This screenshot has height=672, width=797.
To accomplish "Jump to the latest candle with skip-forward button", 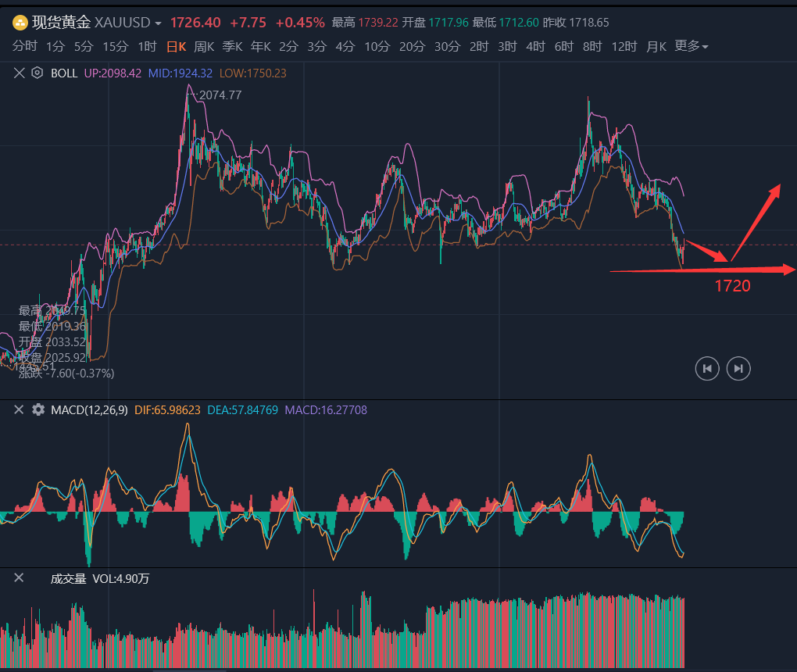I will tap(738, 369).
